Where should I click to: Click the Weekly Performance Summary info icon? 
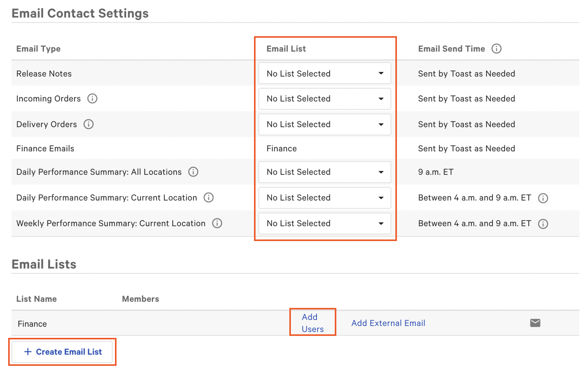pyautogui.click(x=217, y=223)
